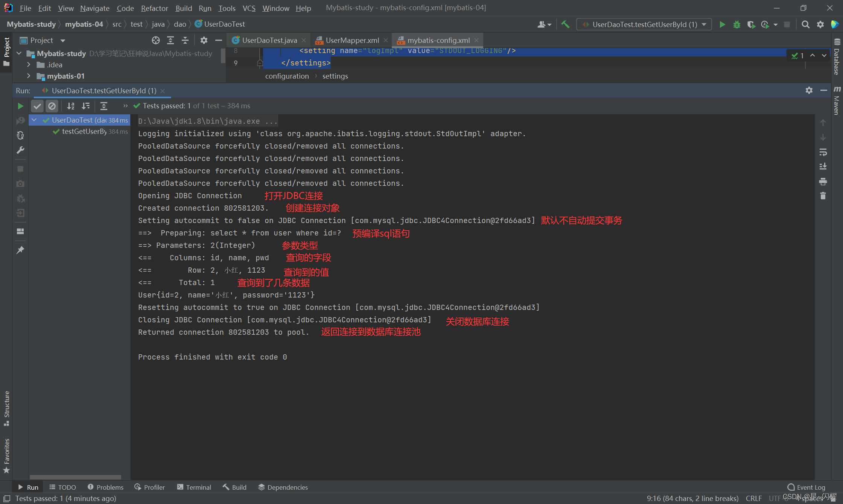Open Search Everywhere magnifier icon
This screenshot has height=504, width=843.
(805, 24)
